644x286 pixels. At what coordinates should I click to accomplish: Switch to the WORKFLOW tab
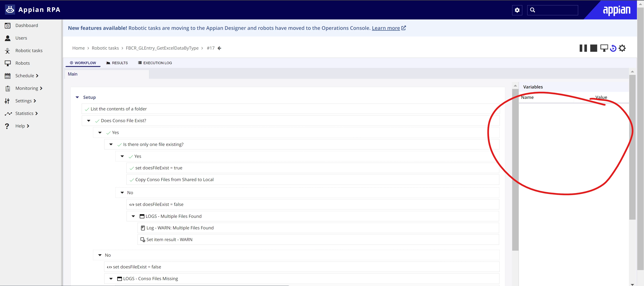coord(83,63)
